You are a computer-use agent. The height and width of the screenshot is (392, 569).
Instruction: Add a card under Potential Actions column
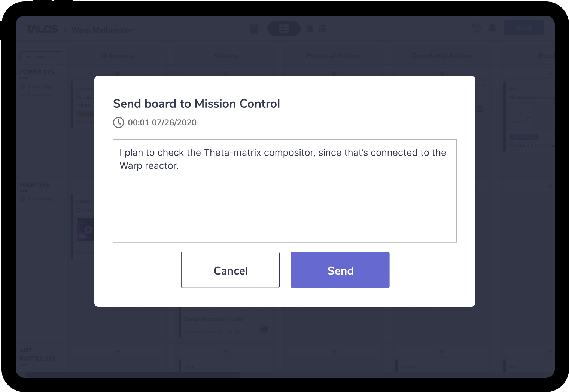coord(334,73)
